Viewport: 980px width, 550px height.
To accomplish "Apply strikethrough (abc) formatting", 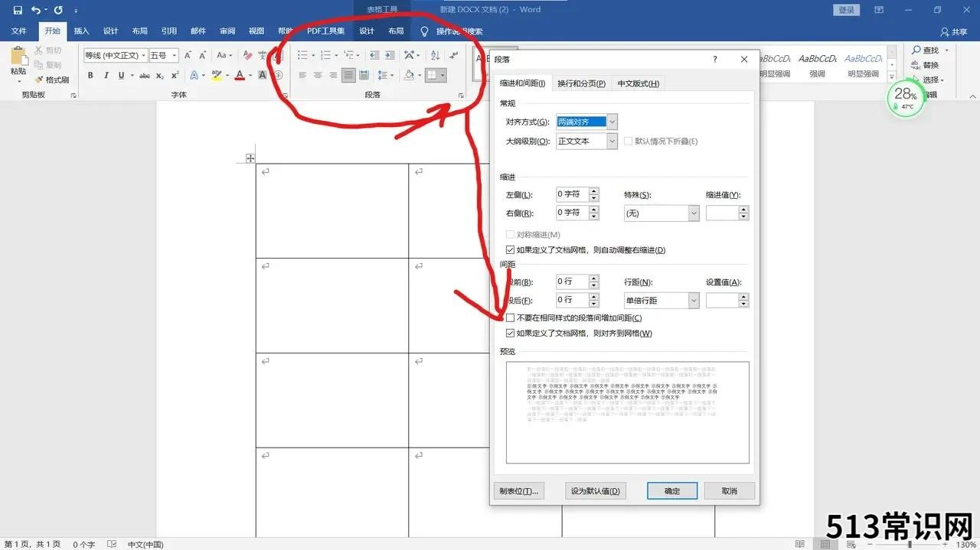I will click(144, 76).
